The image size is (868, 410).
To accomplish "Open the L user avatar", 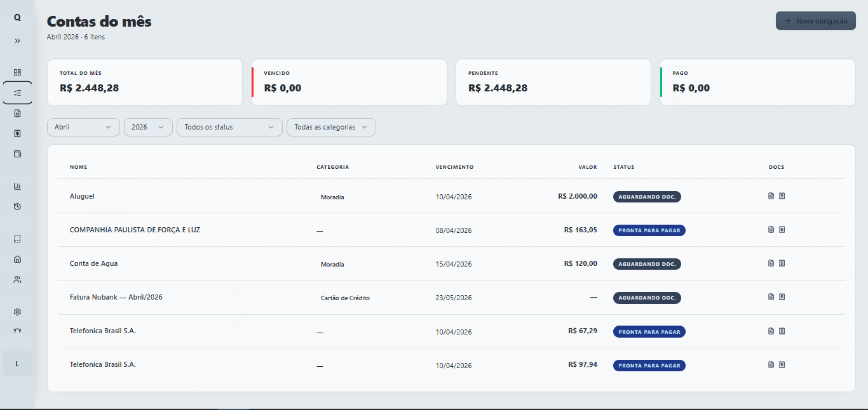I will [x=17, y=364].
